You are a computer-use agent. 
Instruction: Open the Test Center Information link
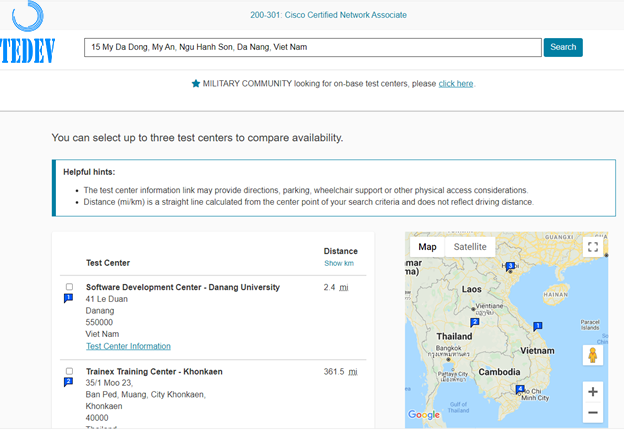coord(128,346)
